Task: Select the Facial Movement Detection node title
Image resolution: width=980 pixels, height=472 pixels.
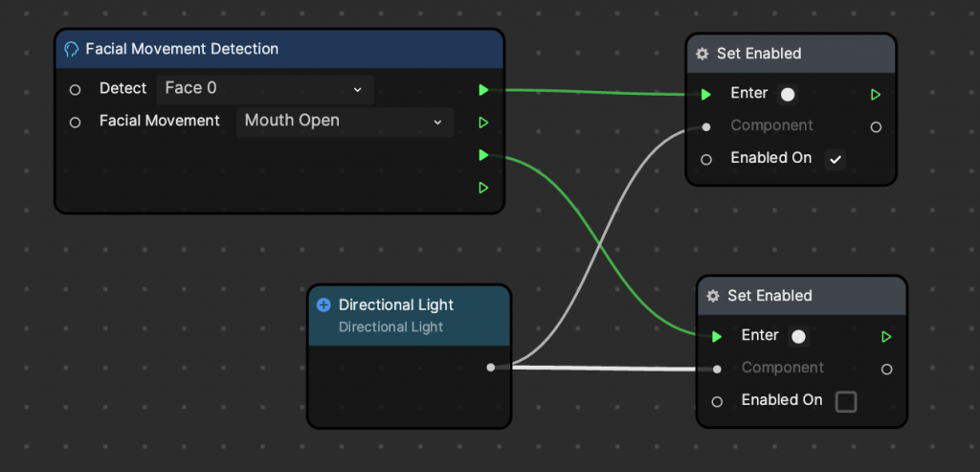Action: [182, 49]
